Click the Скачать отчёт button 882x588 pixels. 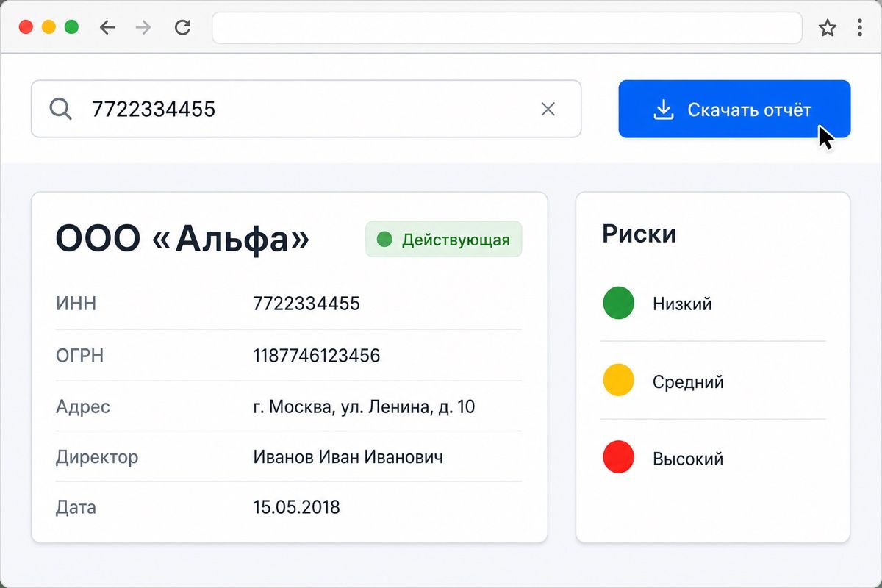(x=734, y=109)
